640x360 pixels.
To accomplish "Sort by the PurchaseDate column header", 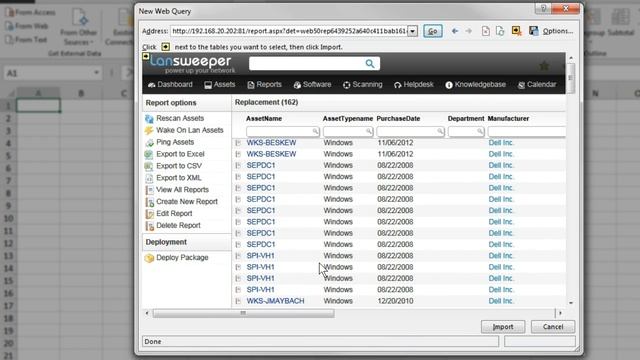I will (x=398, y=119).
